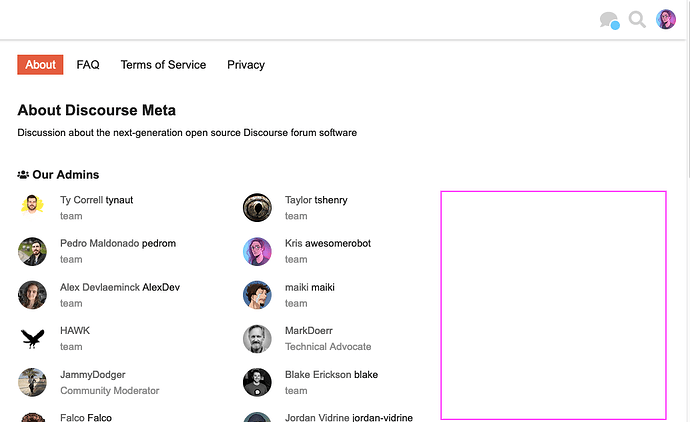Open maiki maiki profile link
690x422 pixels.
(x=310, y=287)
